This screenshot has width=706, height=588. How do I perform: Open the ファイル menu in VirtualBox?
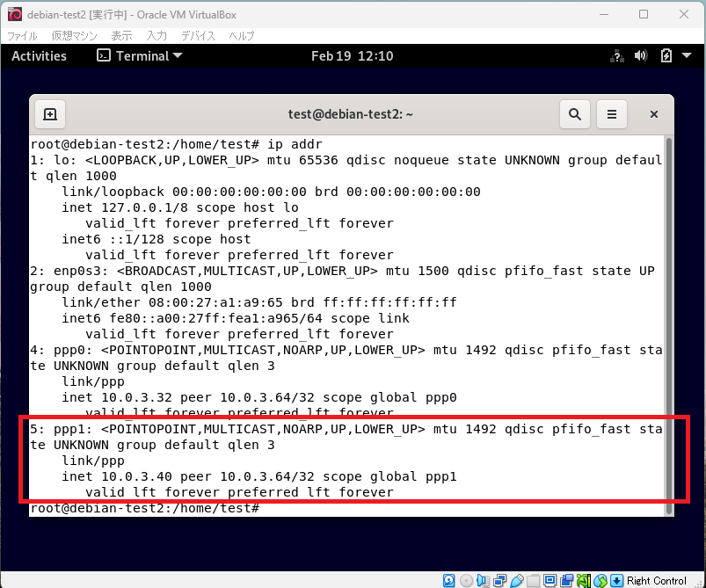(x=22, y=36)
